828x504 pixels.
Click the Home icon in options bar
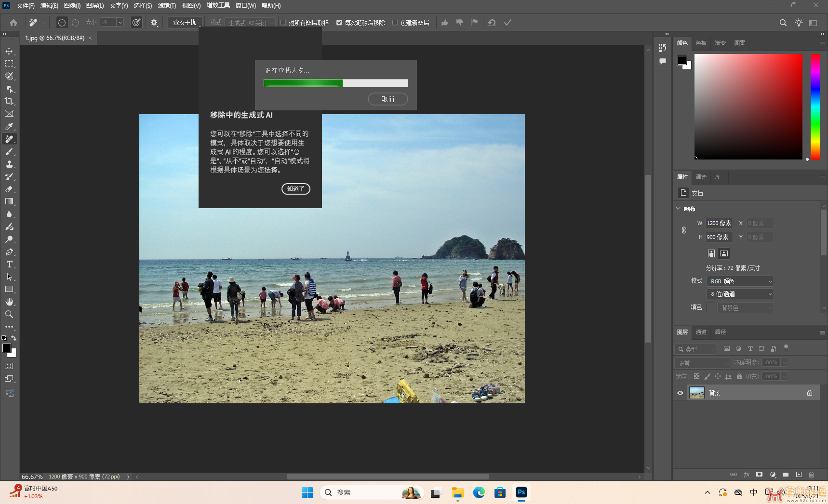[13, 23]
